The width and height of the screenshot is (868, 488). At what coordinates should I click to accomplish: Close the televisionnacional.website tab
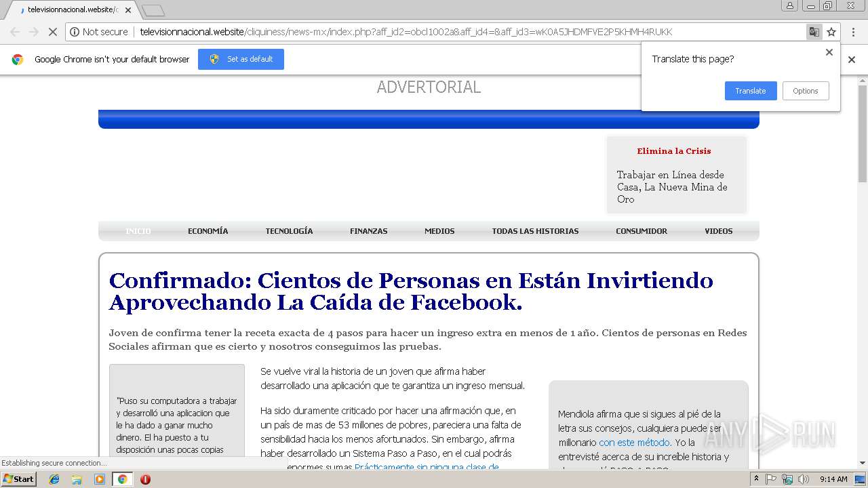128,10
